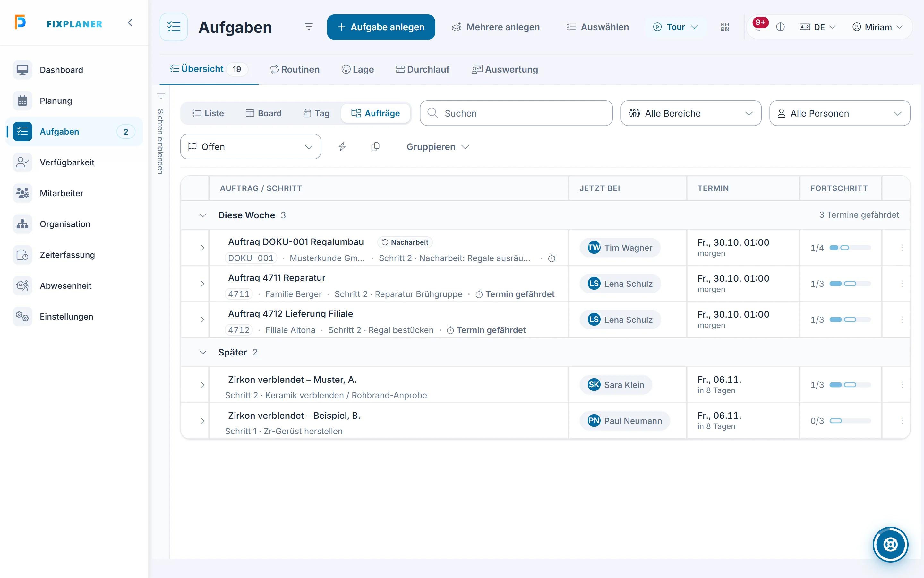Open the Durchlauf tab
924x578 pixels.
tap(423, 70)
